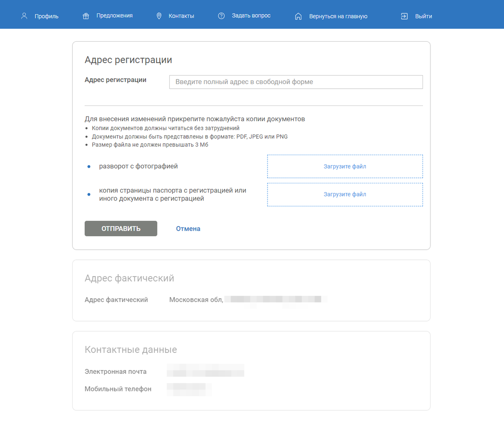Click the Контактные данные section heading

pyautogui.click(x=131, y=350)
